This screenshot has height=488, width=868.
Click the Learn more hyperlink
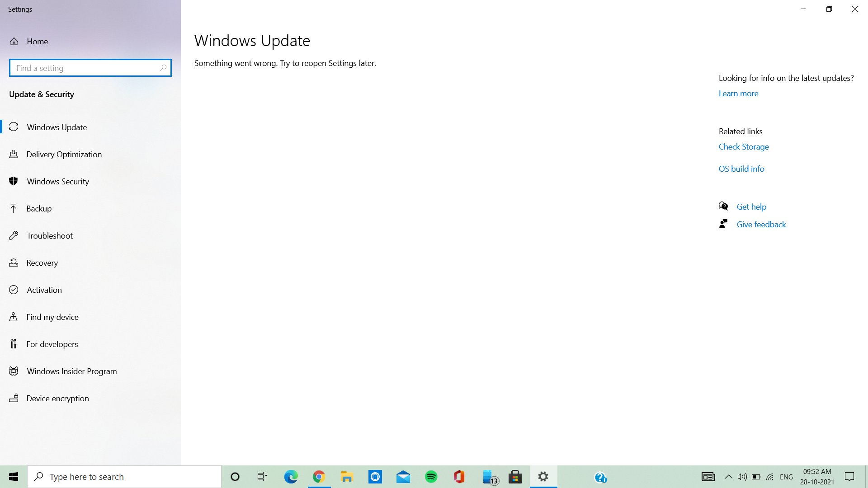pyautogui.click(x=738, y=93)
